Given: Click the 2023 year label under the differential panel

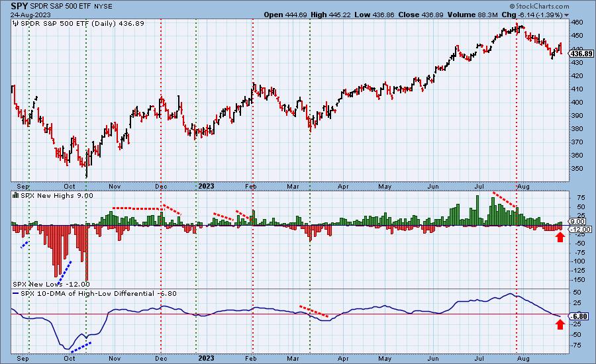Looking at the screenshot, I should tap(207, 358).
